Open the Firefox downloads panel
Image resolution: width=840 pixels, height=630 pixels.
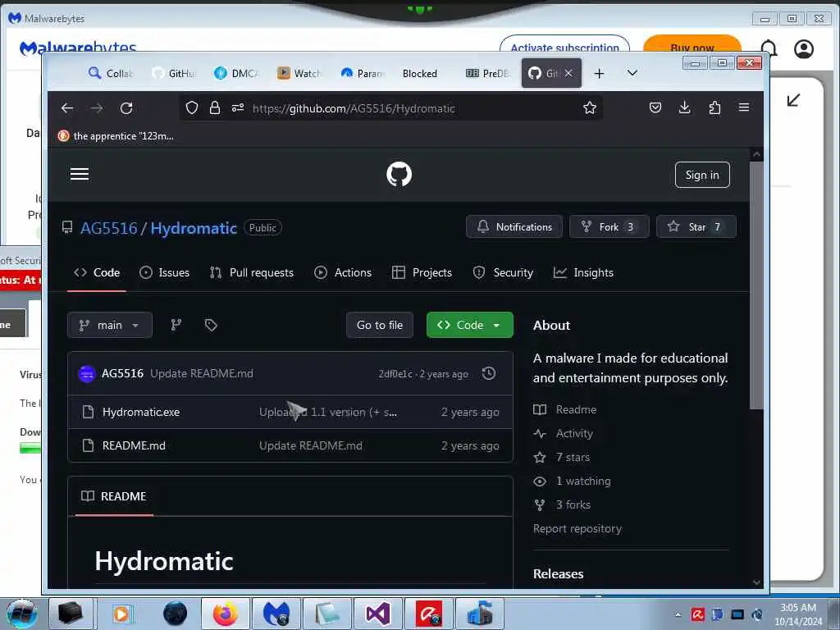click(x=685, y=108)
